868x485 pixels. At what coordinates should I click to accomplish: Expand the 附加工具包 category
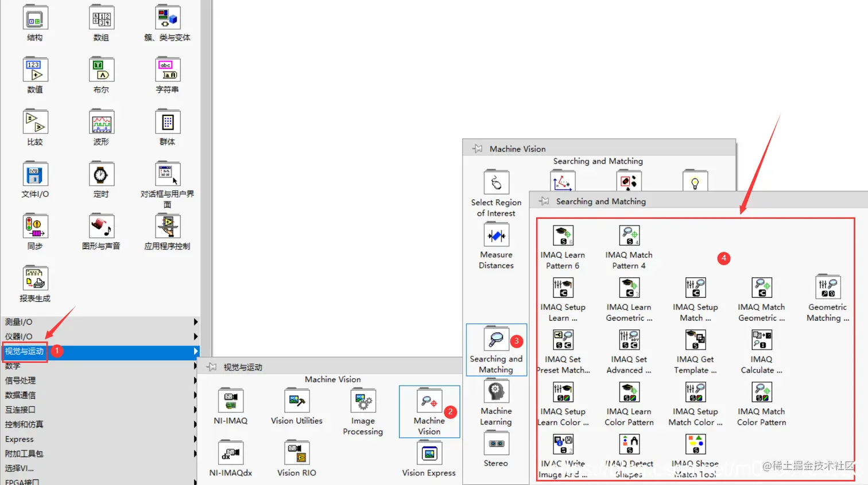coord(100,453)
